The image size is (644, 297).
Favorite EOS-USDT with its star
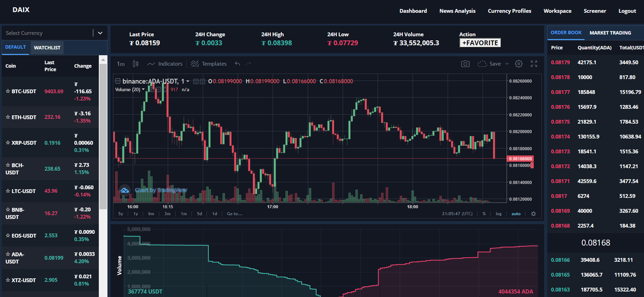tap(8, 235)
